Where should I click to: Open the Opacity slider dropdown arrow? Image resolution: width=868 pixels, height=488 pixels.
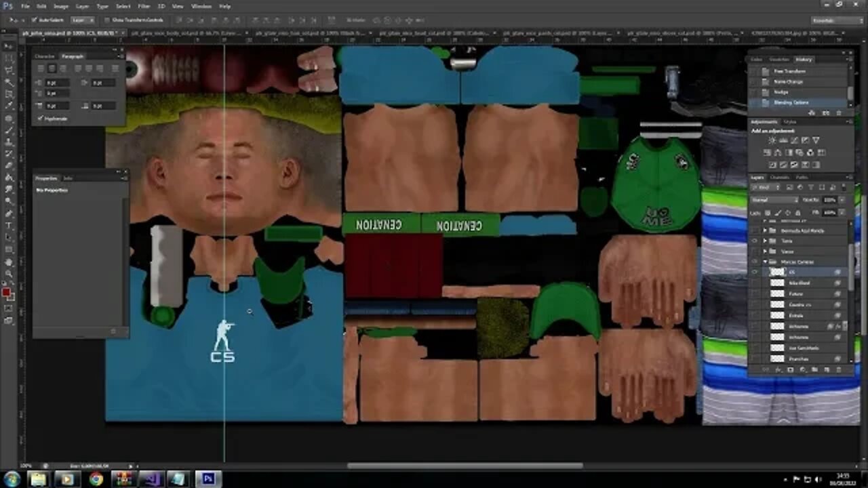tap(843, 201)
